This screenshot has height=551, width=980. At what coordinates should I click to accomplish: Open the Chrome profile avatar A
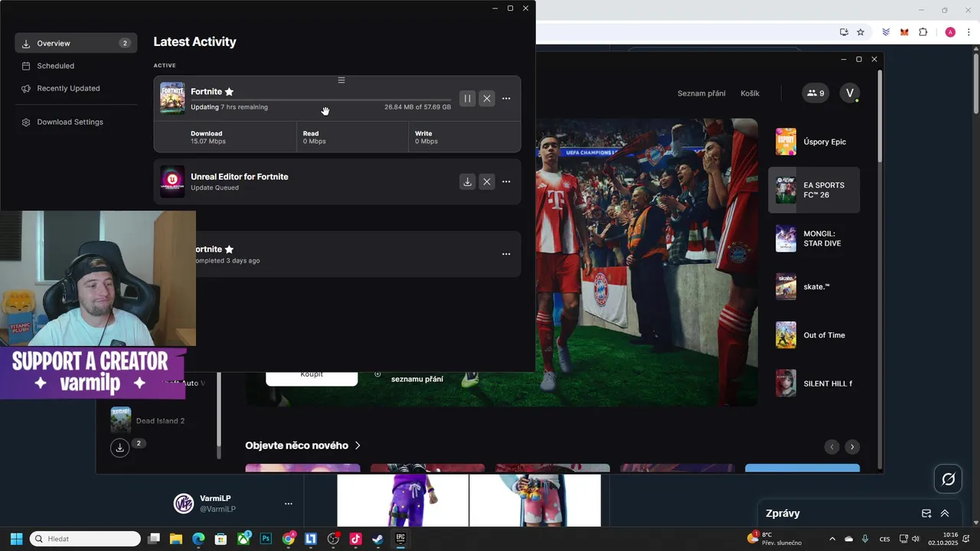tap(950, 32)
